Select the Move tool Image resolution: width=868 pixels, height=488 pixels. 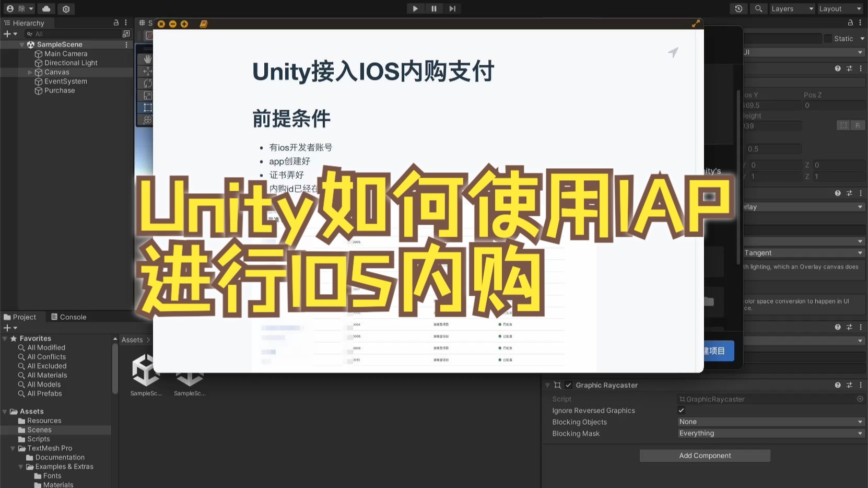(x=148, y=71)
